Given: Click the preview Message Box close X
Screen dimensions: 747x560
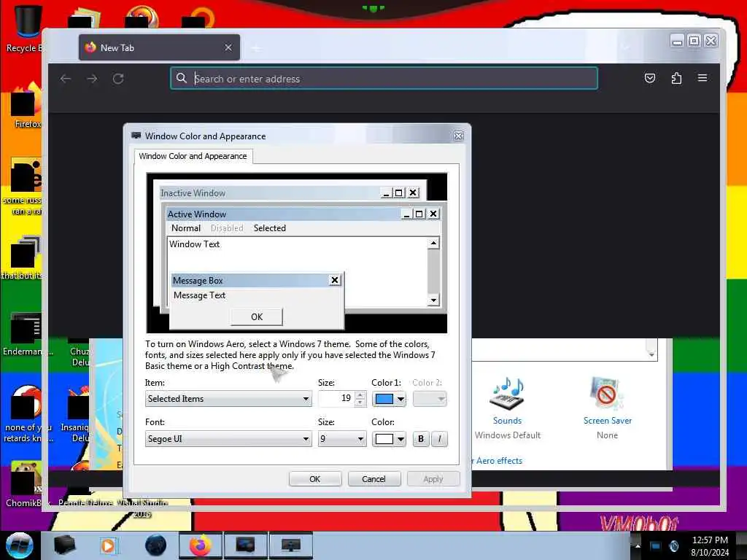Looking at the screenshot, I should (x=335, y=280).
